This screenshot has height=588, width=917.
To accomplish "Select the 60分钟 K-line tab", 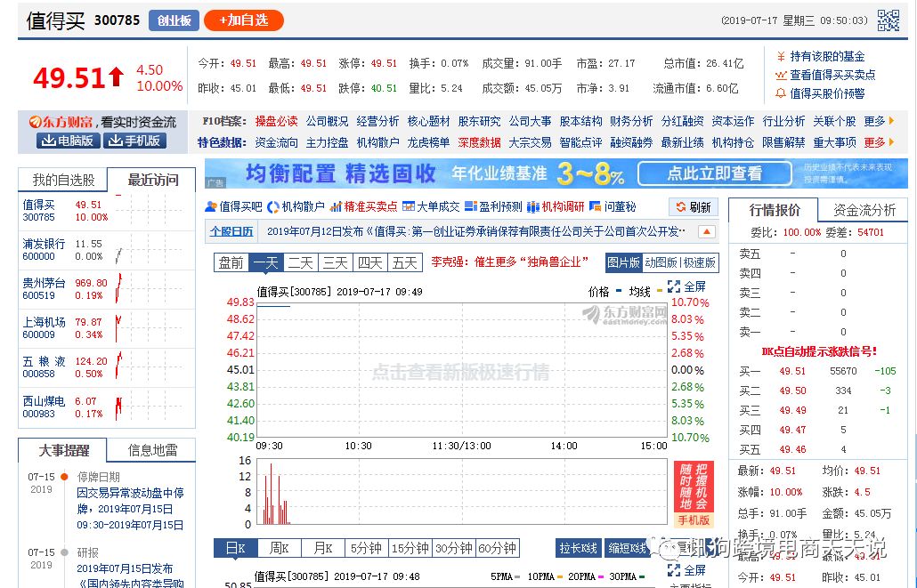I will pos(497,548).
